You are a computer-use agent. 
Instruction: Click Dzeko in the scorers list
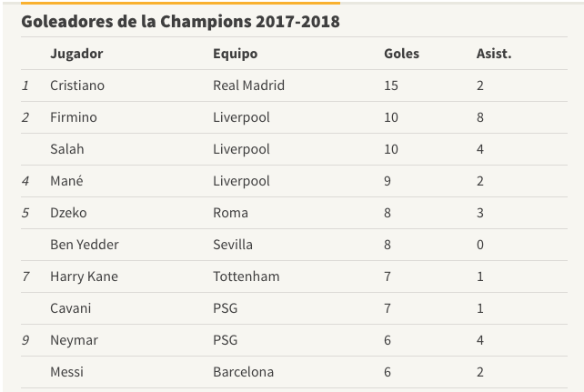68,213
